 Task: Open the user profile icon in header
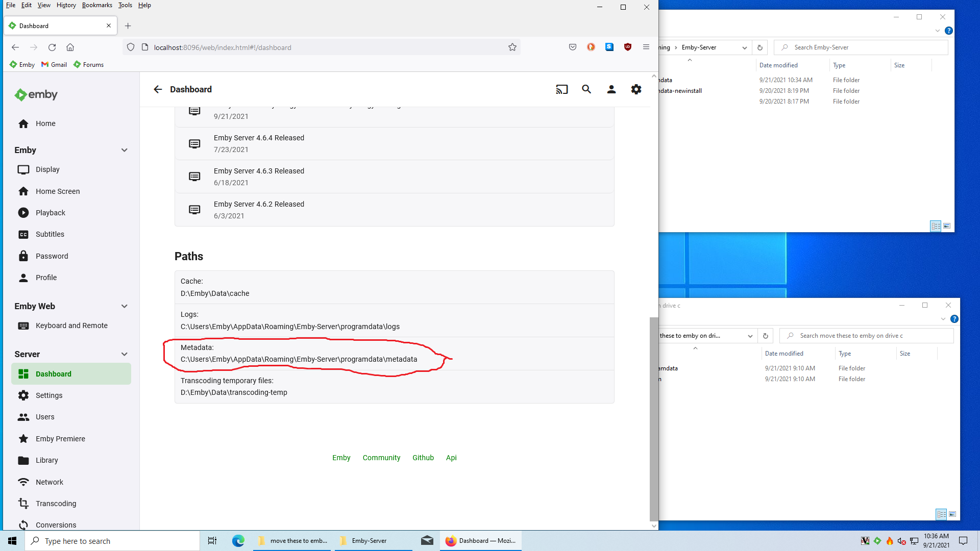click(611, 89)
